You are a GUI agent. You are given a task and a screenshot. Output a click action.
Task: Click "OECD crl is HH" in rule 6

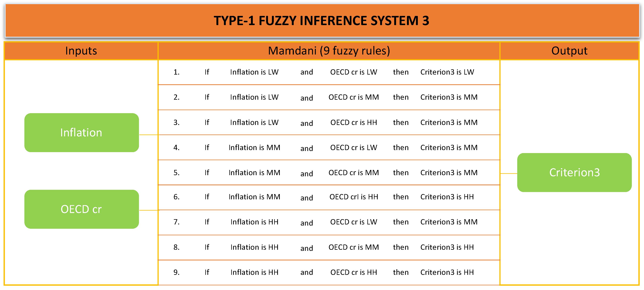click(x=354, y=197)
